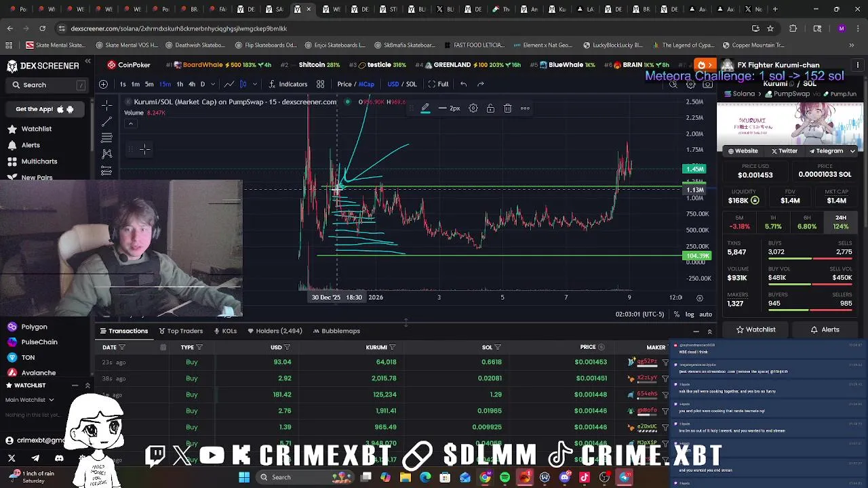Filter the TYPE column dropdown
868x488 pixels.
coord(199,347)
